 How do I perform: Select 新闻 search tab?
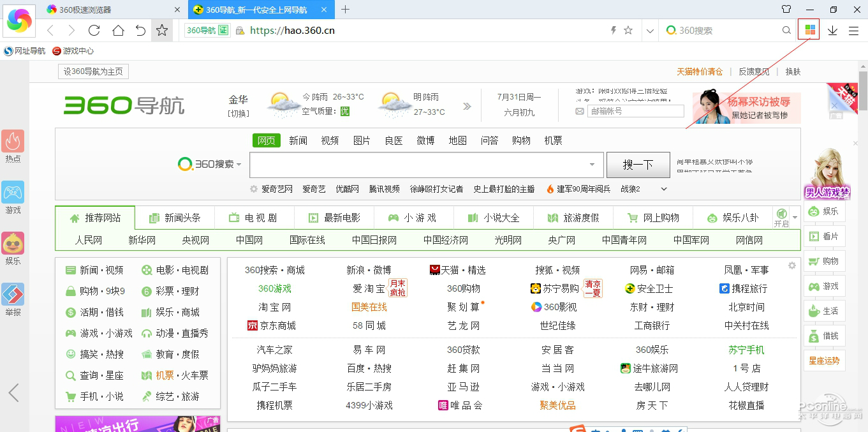click(x=298, y=140)
